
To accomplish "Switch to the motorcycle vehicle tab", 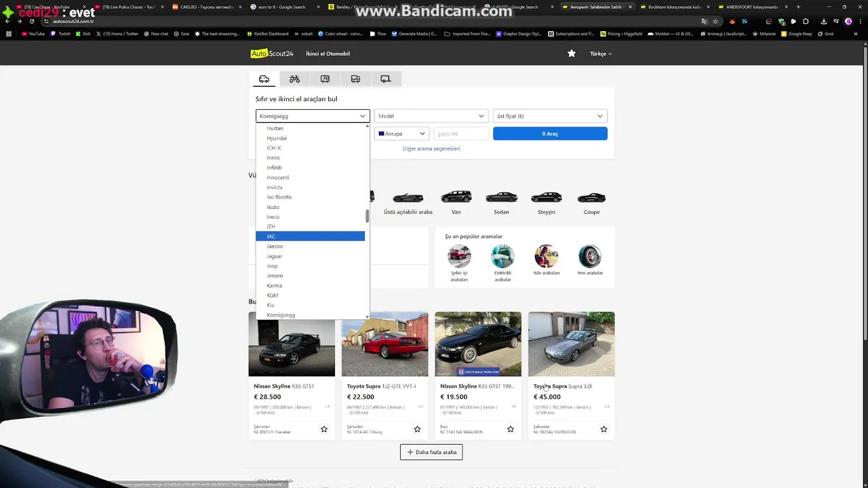I will click(x=294, y=79).
